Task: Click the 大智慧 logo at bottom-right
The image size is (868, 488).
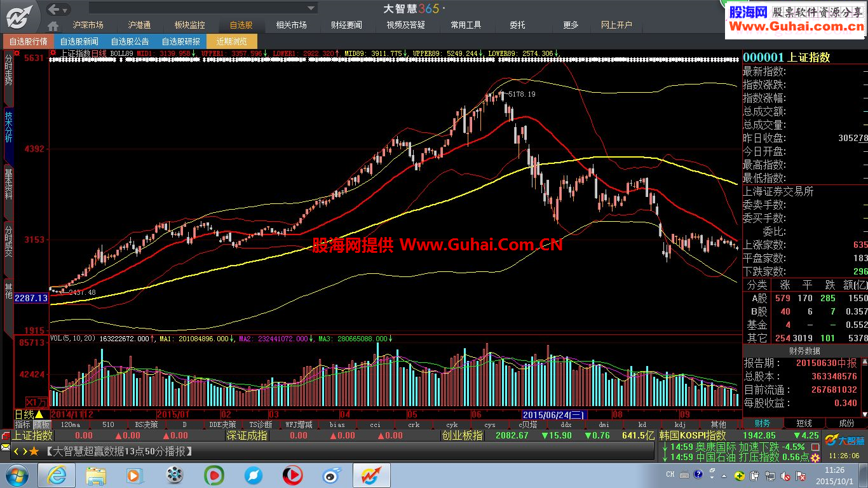Action: (844, 440)
